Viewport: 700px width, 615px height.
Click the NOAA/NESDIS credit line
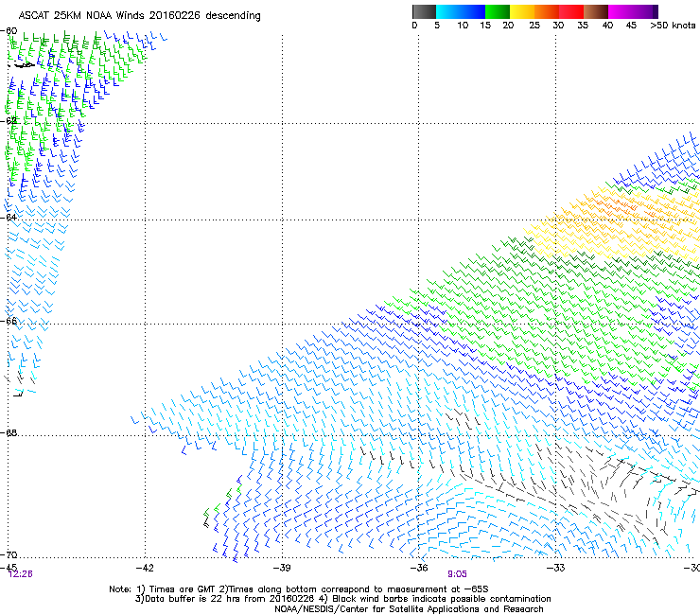click(x=409, y=609)
